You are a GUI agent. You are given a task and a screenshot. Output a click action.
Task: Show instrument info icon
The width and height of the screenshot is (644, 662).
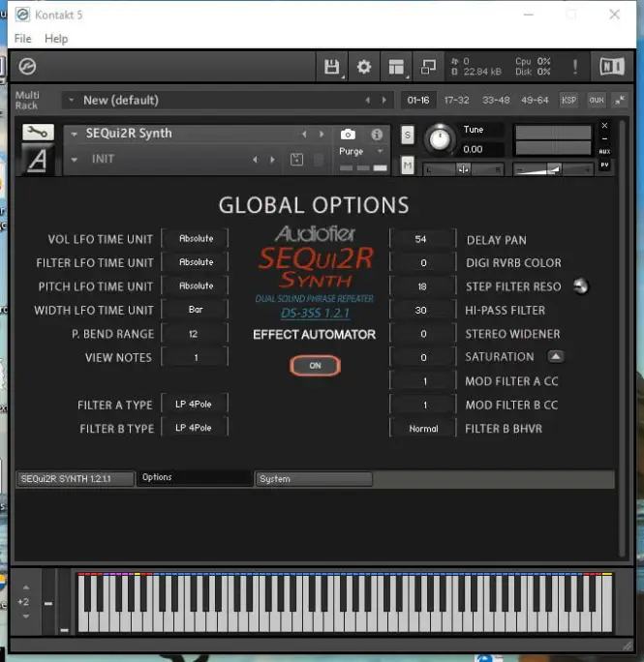(377, 135)
